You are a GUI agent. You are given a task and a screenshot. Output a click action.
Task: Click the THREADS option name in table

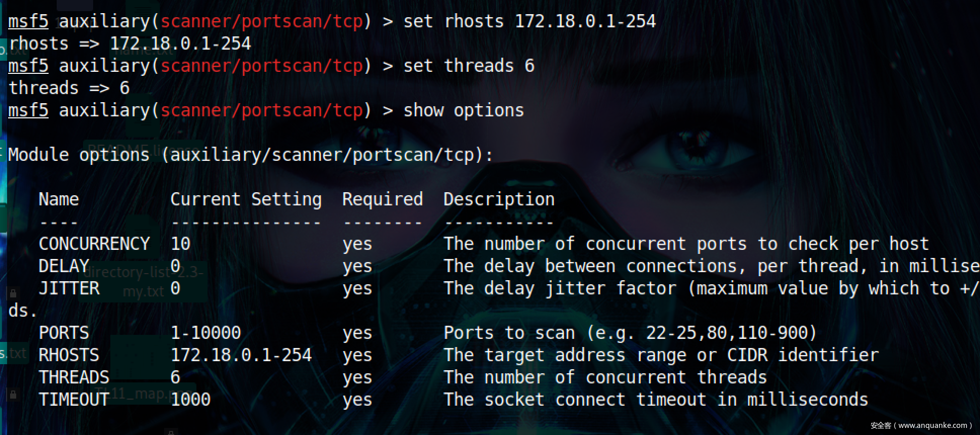coord(74,377)
